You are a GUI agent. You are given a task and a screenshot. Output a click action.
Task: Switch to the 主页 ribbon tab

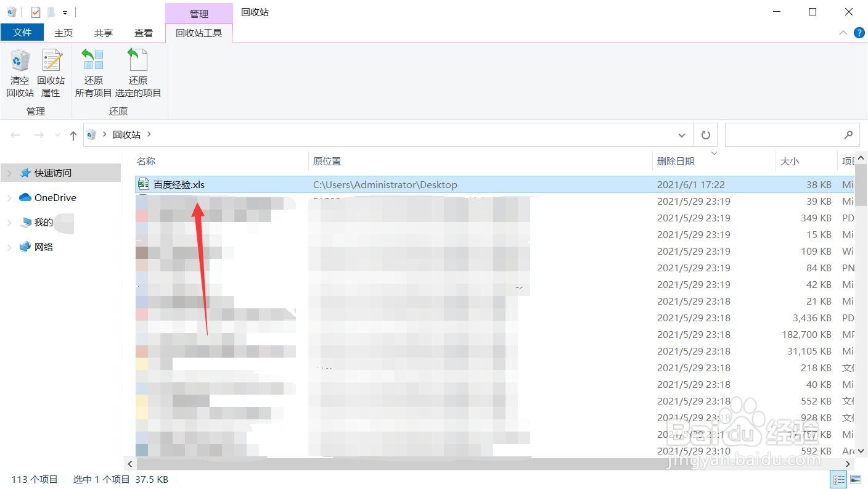pyautogui.click(x=63, y=33)
